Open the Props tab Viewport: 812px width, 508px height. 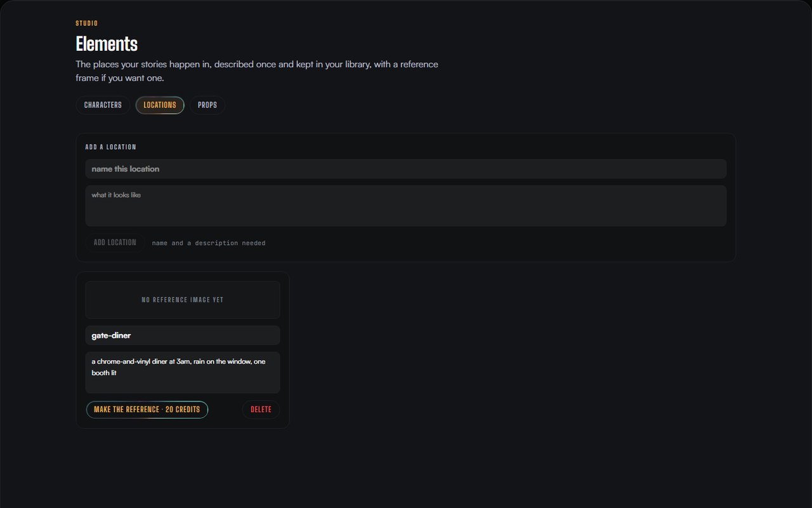207,105
